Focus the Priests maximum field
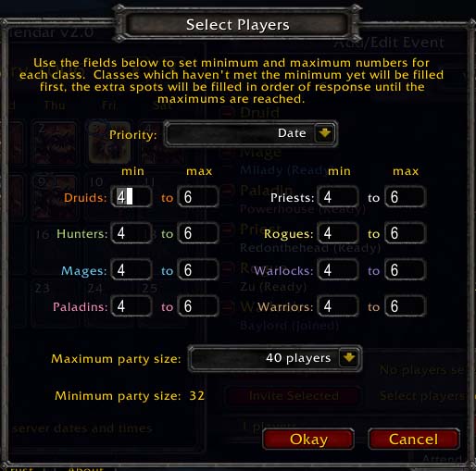This screenshot has width=476, height=471. [406, 197]
